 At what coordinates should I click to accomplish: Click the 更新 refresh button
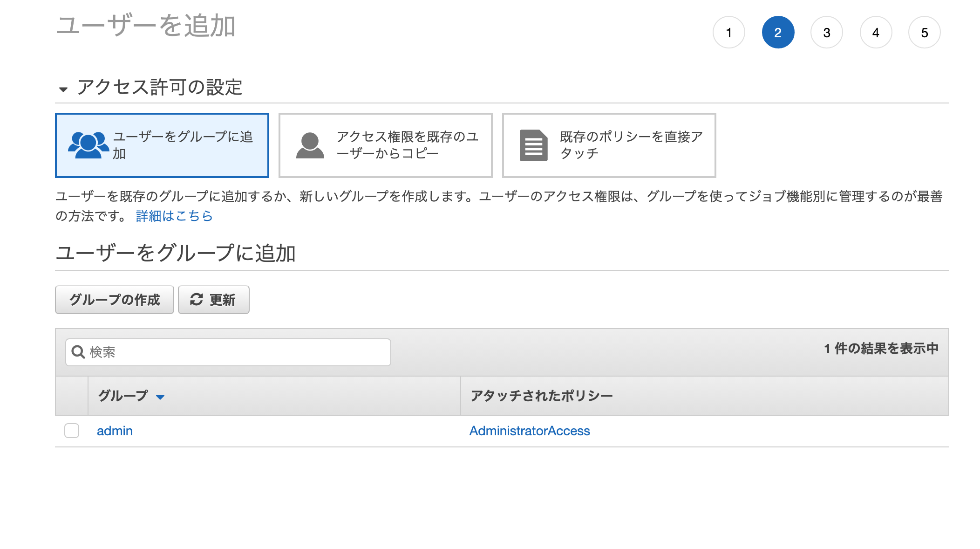pyautogui.click(x=213, y=300)
